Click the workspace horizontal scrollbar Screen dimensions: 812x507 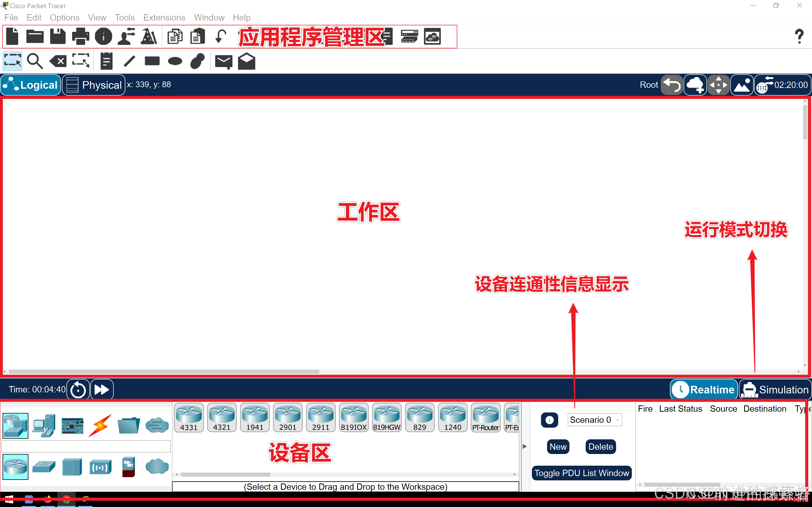click(164, 372)
